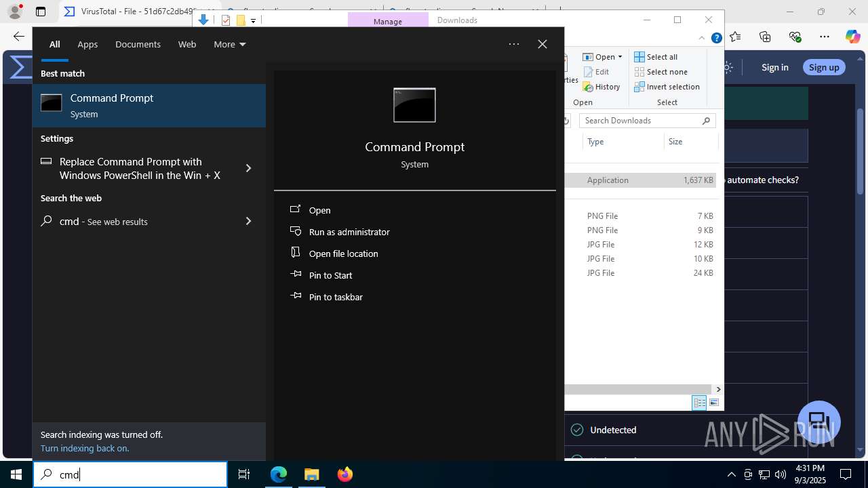
Task: Click the Open file location document icon
Action: pyautogui.click(x=296, y=252)
